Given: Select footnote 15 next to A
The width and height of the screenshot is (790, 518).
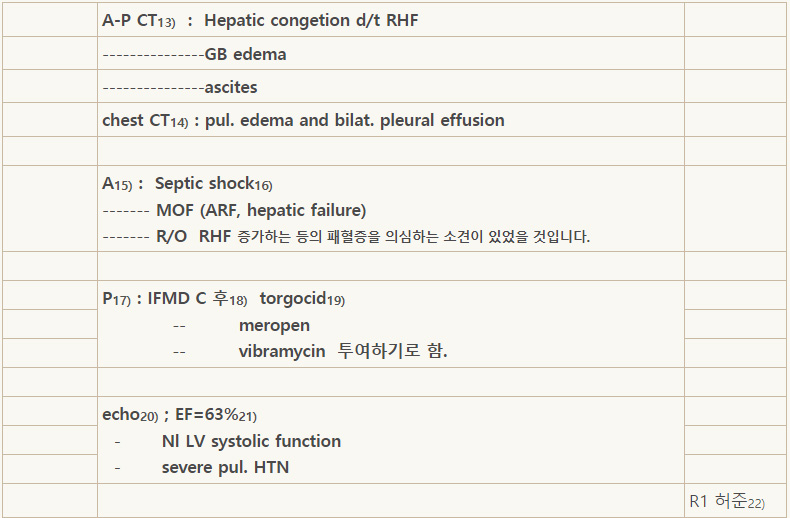Looking at the screenshot, I should (123, 185).
